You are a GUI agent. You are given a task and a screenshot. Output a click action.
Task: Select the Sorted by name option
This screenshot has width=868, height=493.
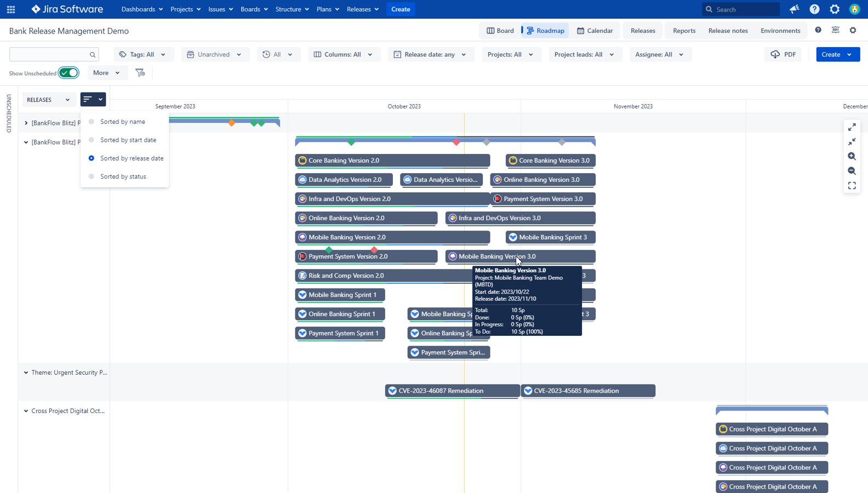point(122,122)
